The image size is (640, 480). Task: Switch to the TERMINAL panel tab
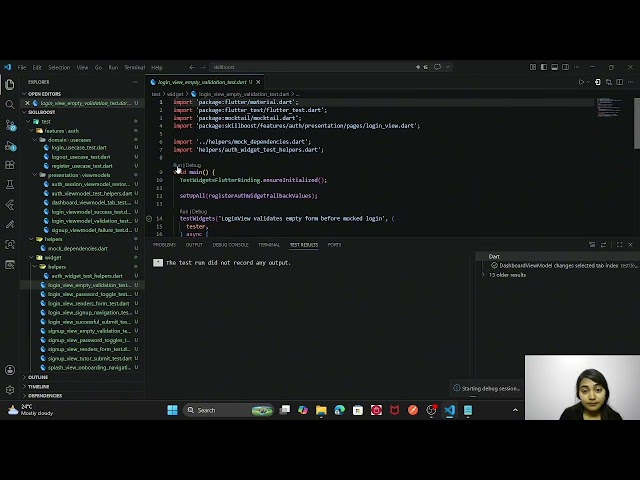(x=269, y=244)
